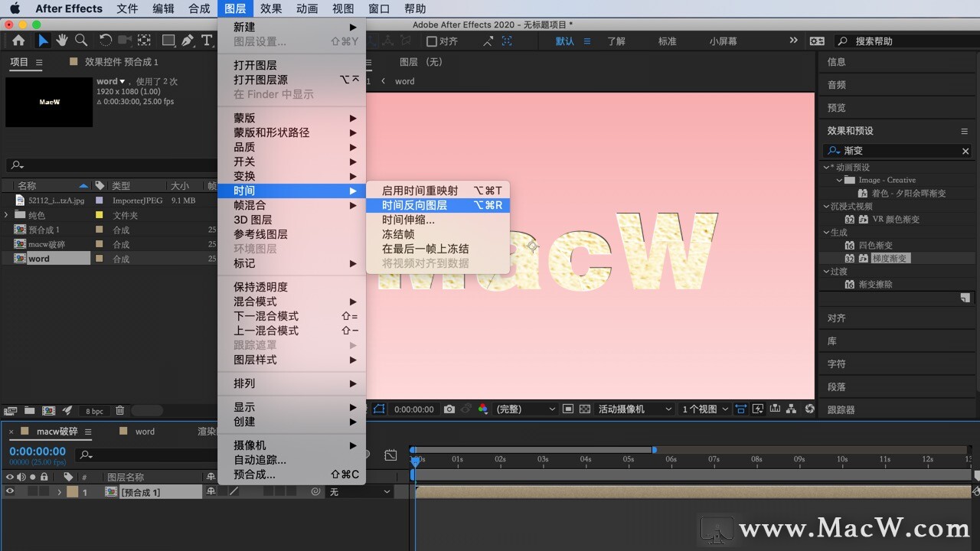Click the 8 bpc color depth button
980x551 pixels.
pyautogui.click(x=95, y=411)
